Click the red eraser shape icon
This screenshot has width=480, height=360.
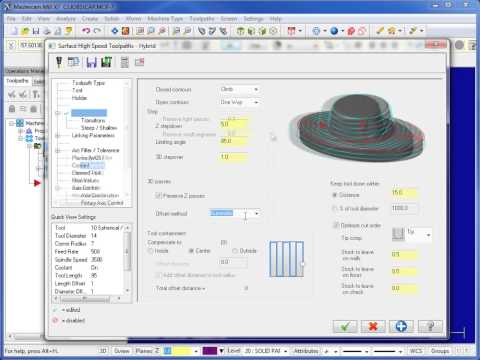pos(351,31)
